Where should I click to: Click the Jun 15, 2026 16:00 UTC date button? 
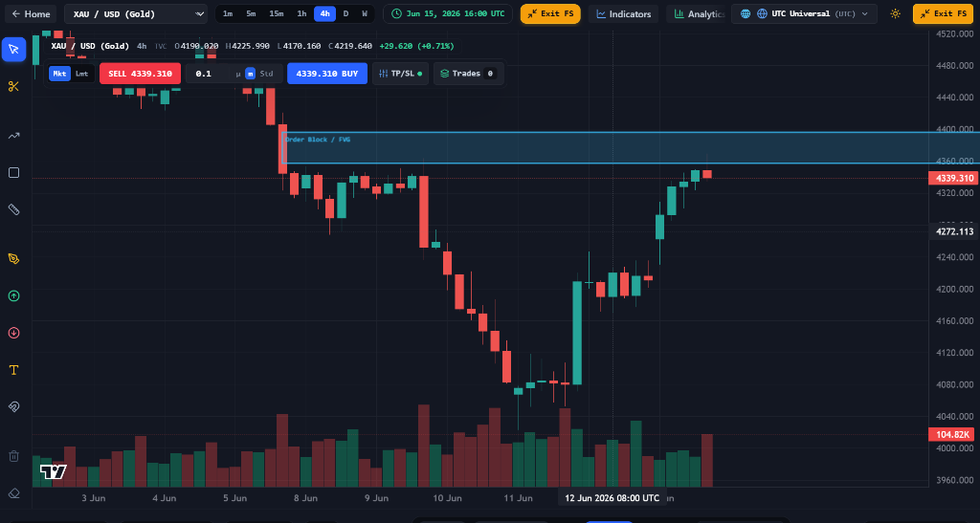coord(448,13)
